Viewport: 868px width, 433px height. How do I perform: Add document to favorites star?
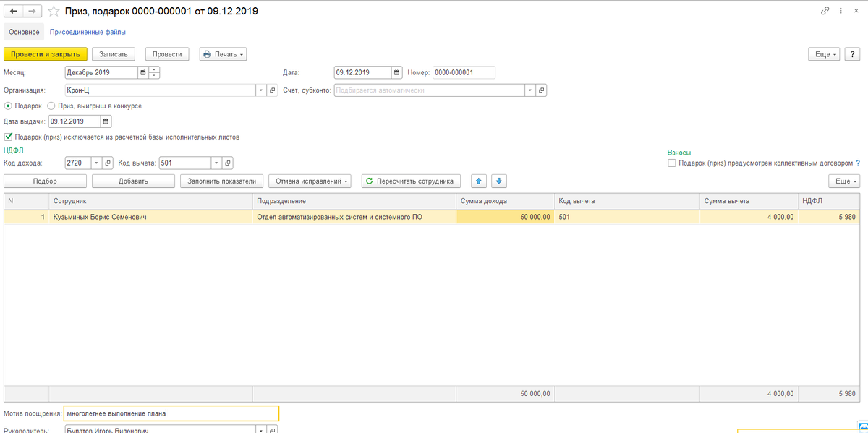[53, 12]
